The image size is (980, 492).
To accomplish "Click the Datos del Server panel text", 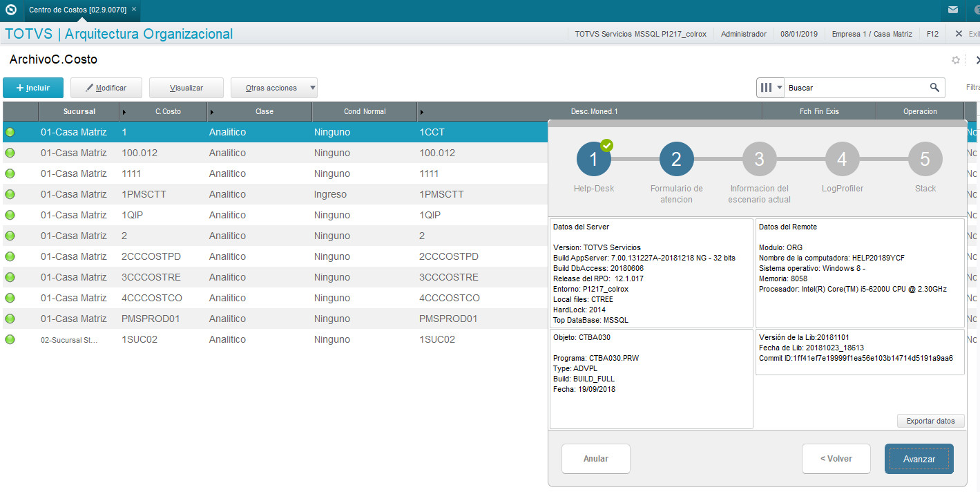I will point(581,227).
